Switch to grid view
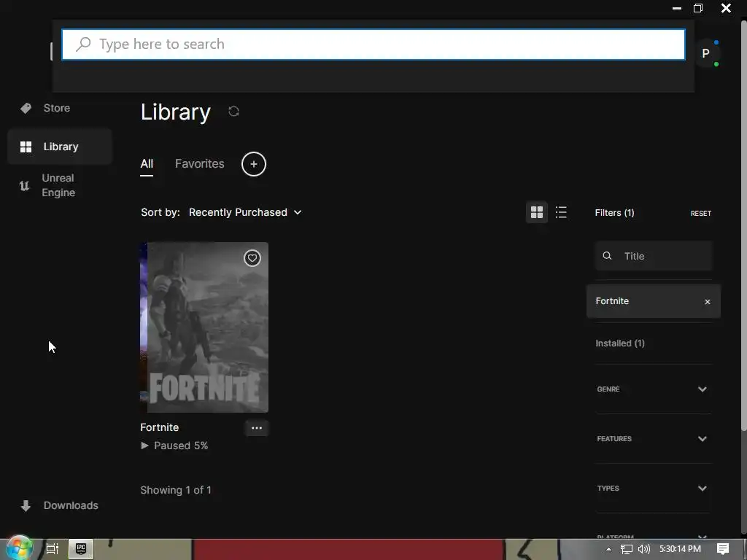The image size is (747, 560). click(x=536, y=212)
